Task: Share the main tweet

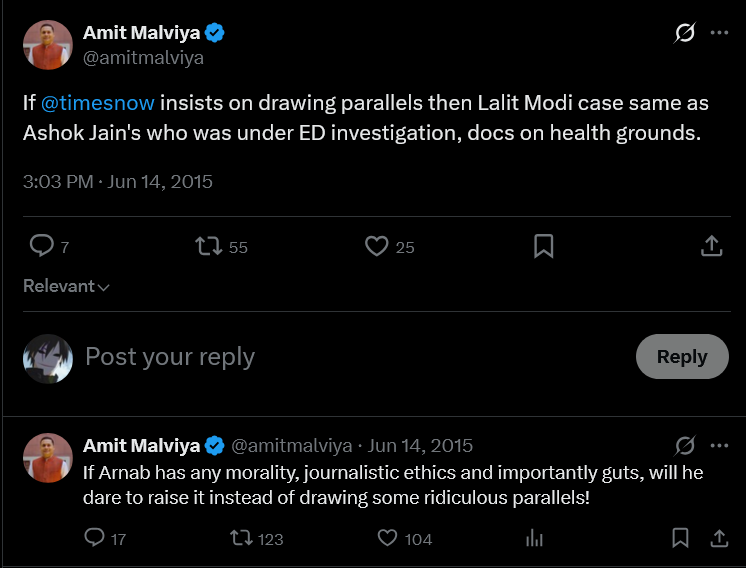Action: [711, 246]
